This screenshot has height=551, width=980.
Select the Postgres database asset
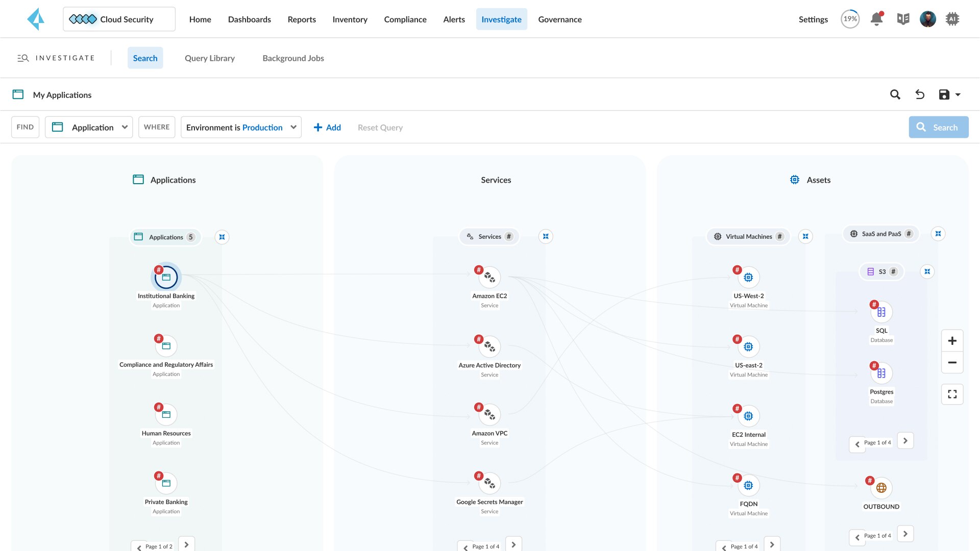pyautogui.click(x=881, y=373)
